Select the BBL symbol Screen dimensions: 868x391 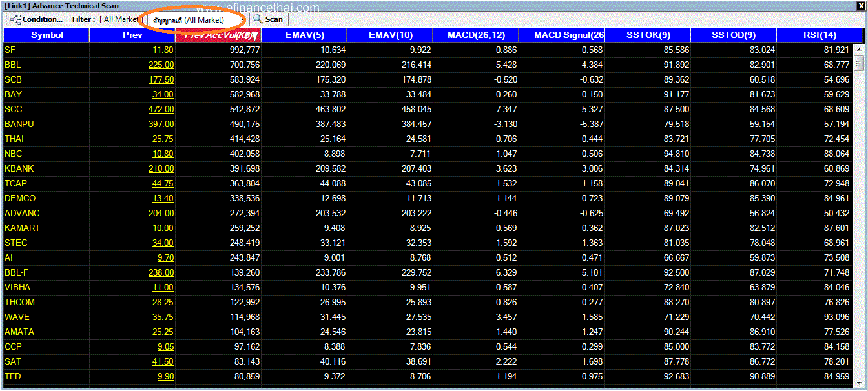coord(12,65)
